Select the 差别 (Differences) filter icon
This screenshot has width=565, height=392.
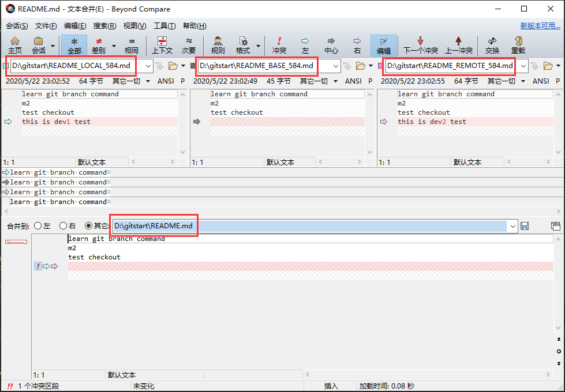[x=99, y=45]
